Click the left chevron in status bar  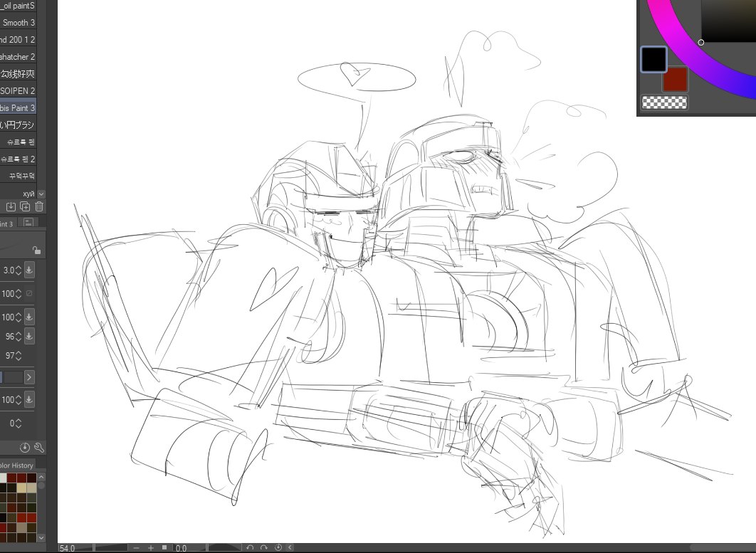[290, 548]
